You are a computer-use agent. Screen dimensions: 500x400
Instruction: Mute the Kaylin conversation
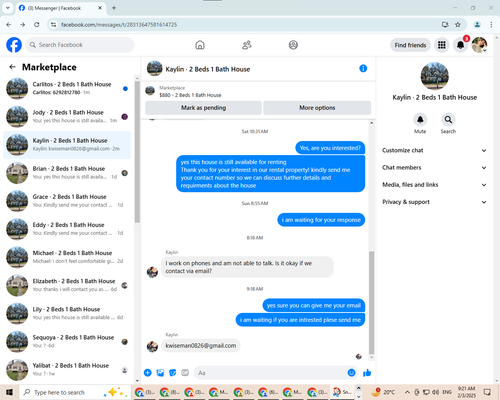(x=420, y=119)
